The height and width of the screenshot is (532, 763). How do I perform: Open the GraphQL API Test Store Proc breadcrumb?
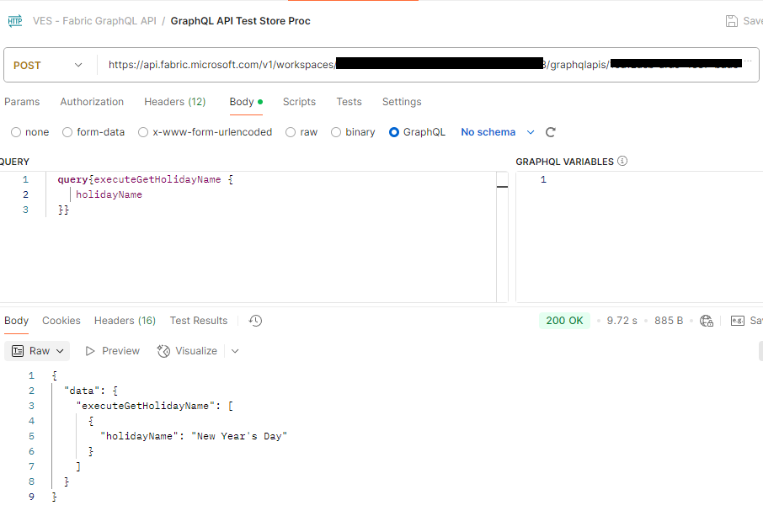click(x=240, y=20)
